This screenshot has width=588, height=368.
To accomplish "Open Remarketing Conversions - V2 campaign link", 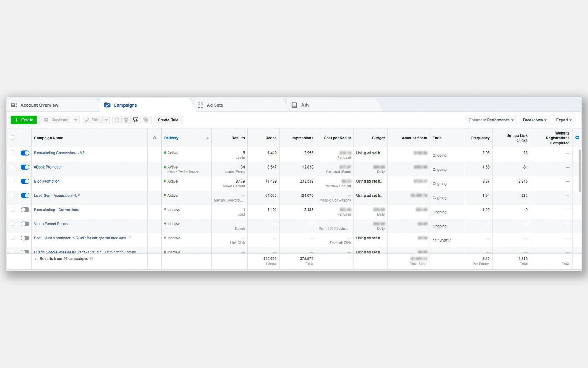I will tap(59, 153).
